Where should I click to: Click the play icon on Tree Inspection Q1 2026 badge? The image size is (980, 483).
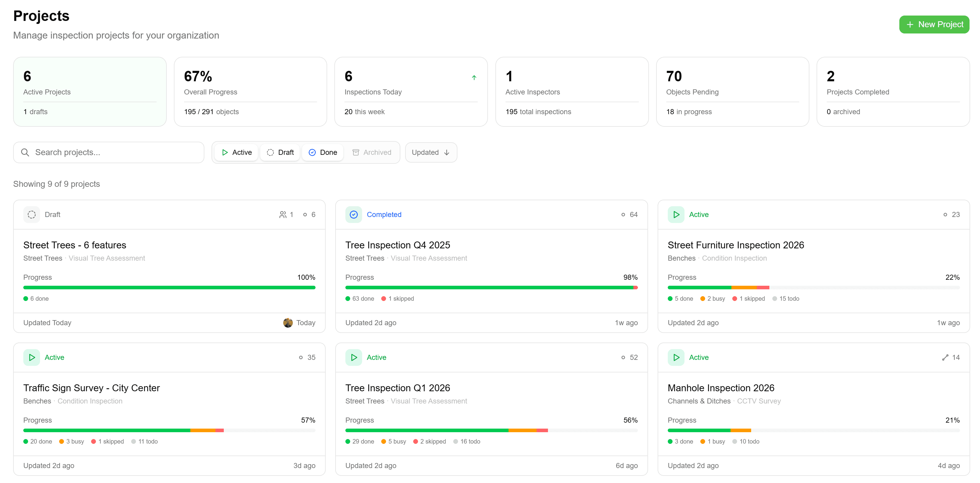[354, 357]
